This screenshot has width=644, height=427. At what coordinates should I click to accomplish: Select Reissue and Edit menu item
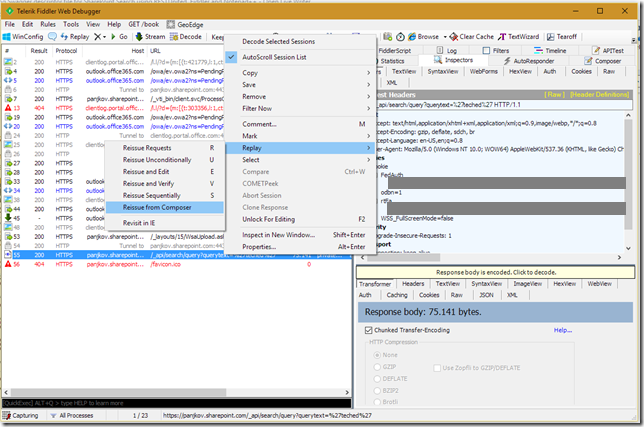164,172
